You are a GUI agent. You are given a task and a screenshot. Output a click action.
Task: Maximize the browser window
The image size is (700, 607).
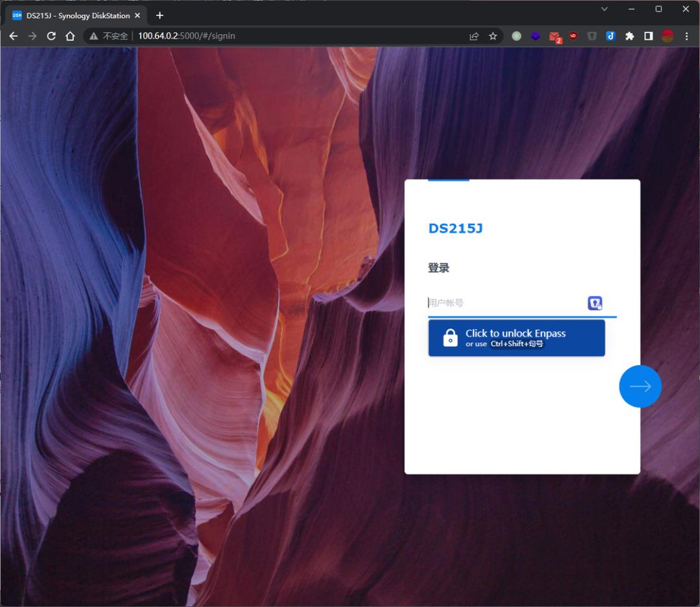pos(659,9)
